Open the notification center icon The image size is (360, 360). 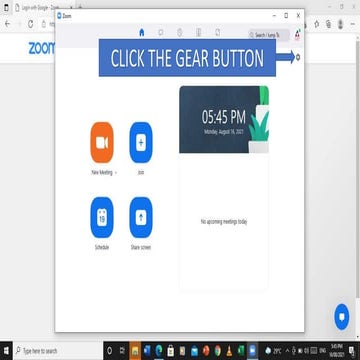click(352, 351)
